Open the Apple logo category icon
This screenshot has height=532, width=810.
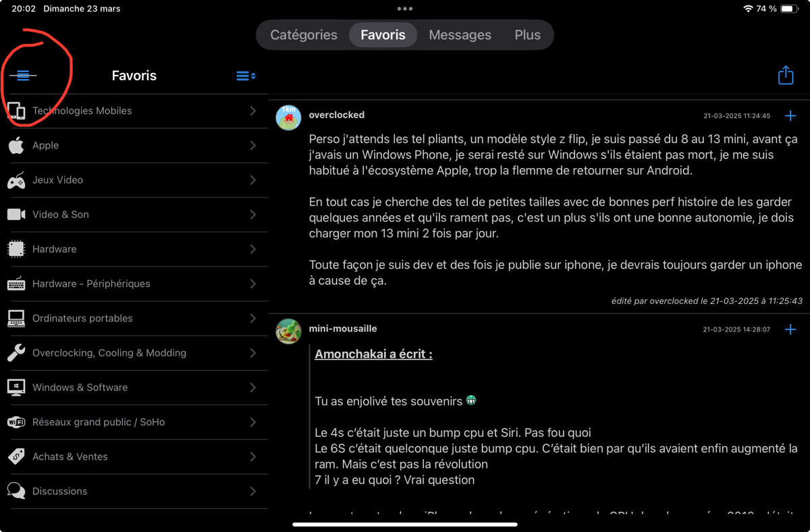pos(16,145)
